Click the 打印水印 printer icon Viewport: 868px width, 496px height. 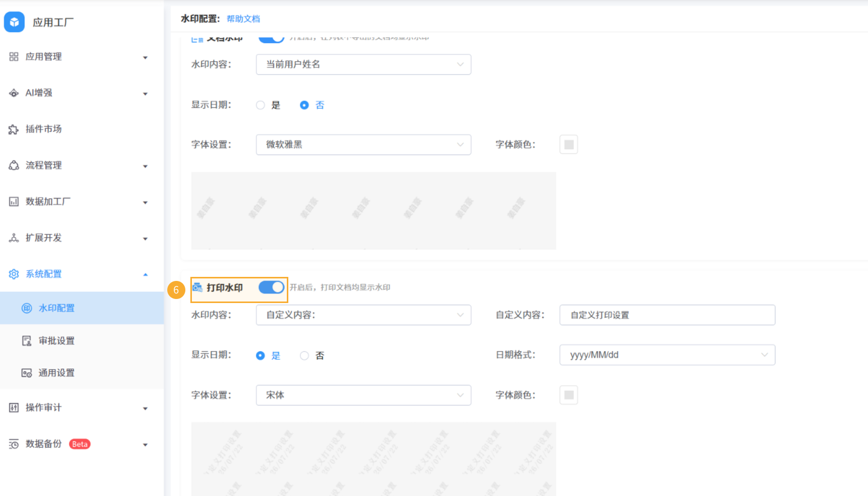pos(197,287)
